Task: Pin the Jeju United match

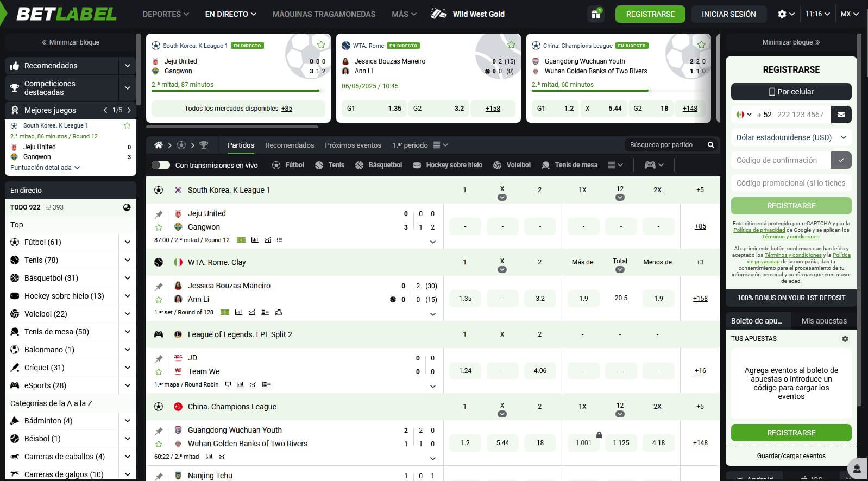Action: pos(159,214)
